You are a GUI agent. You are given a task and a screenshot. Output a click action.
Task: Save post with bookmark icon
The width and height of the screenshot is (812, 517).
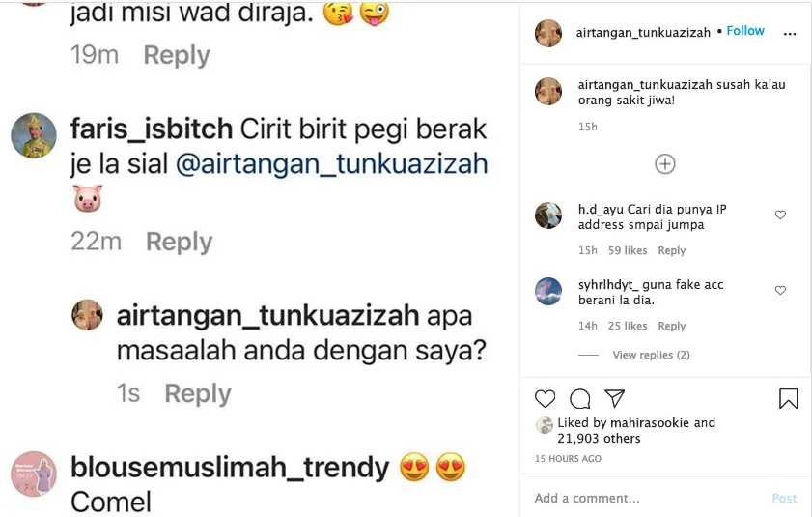tap(788, 399)
